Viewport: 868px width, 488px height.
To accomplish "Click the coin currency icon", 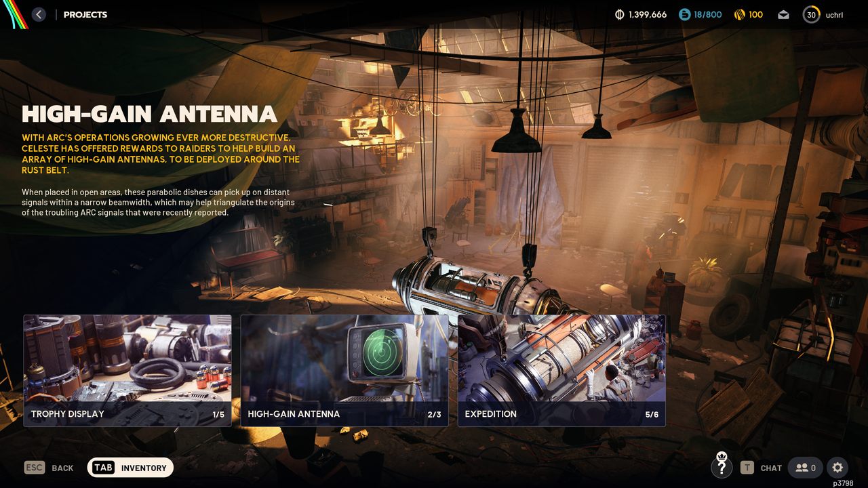I will [619, 14].
